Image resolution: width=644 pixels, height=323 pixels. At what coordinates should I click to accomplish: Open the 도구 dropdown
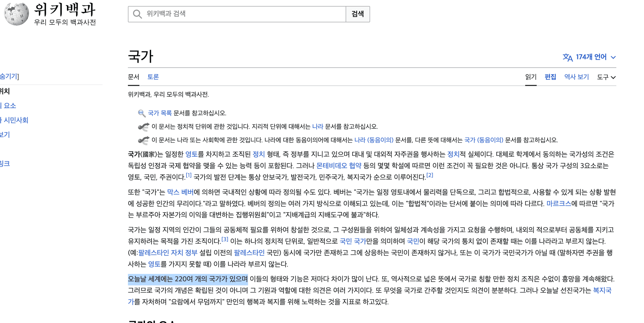pos(605,77)
